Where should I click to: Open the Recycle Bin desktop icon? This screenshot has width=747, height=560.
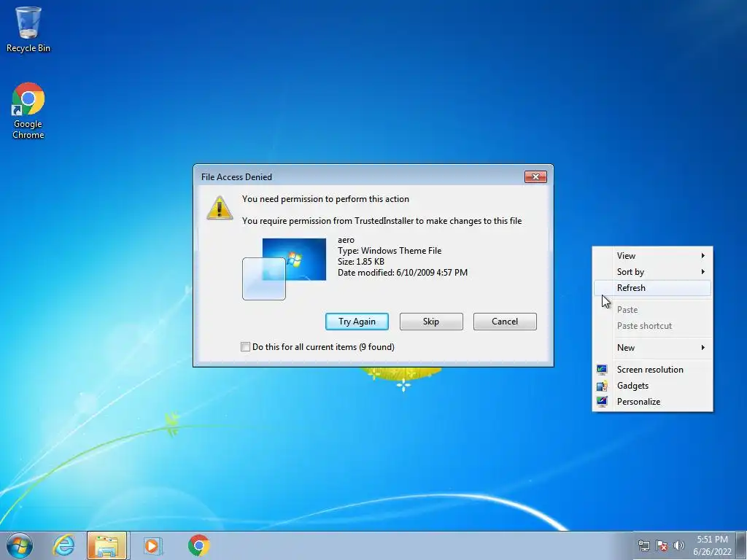click(x=28, y=28)
